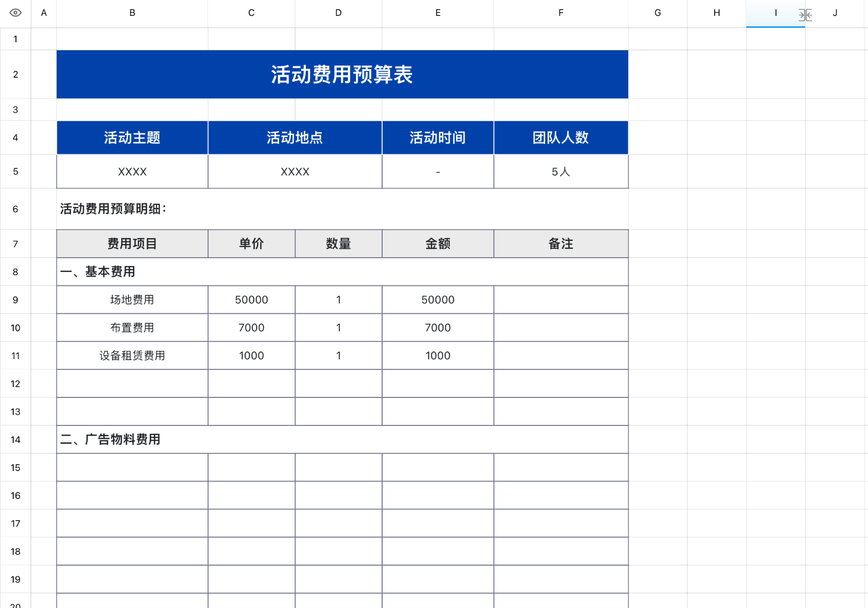Click the 活动主题 header cell
This screenshot has width=868, height=608.
132,138
